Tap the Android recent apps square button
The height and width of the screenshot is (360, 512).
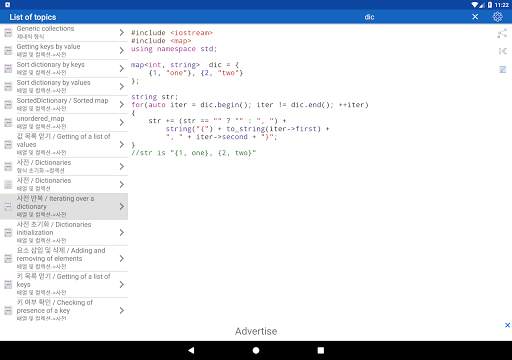point(321,350)
